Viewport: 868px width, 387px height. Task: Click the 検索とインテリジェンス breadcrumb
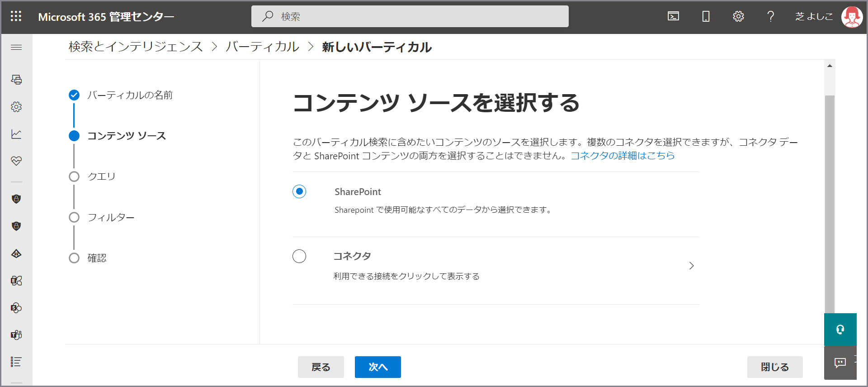click(136, 47)
